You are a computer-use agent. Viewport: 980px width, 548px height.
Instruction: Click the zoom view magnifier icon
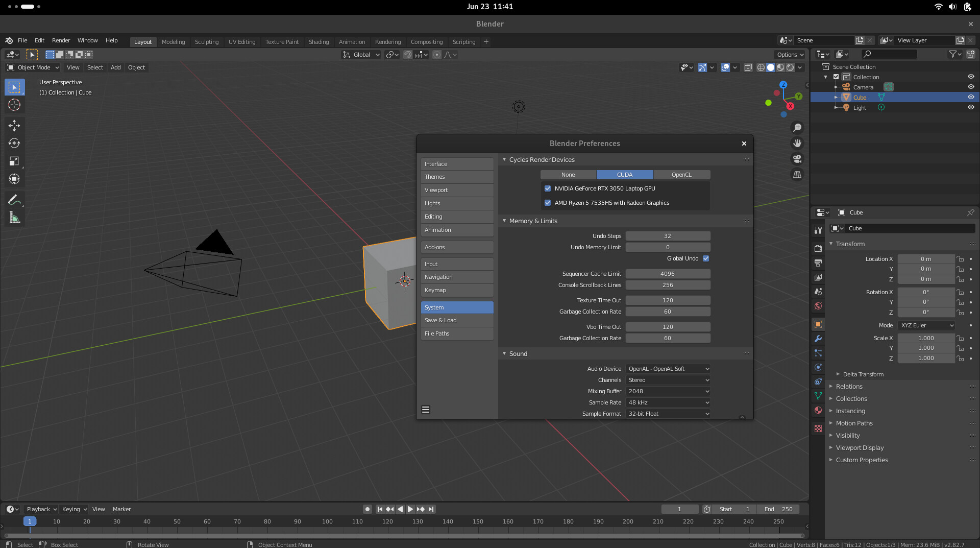tap(797, 128)
